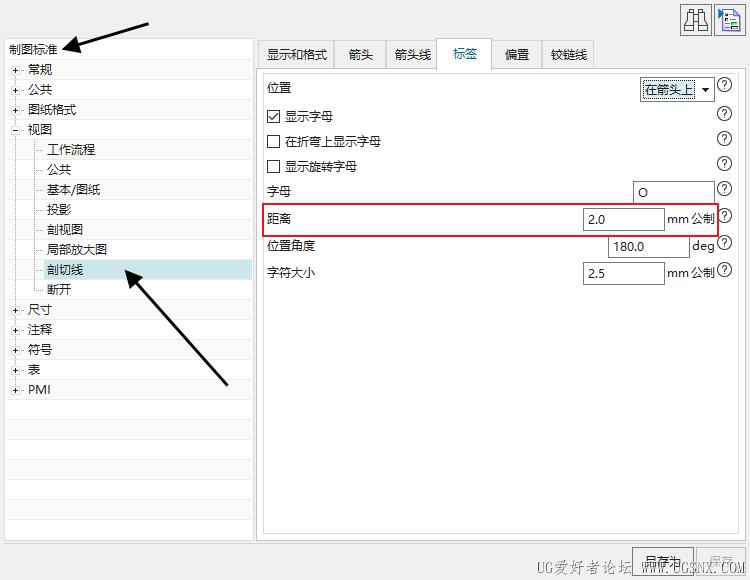Click the 字母 input field

click(673, 192)
